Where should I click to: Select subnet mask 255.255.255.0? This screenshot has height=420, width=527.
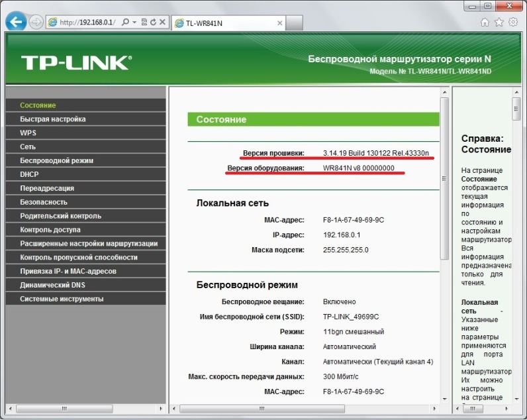(x=346, y=250)
